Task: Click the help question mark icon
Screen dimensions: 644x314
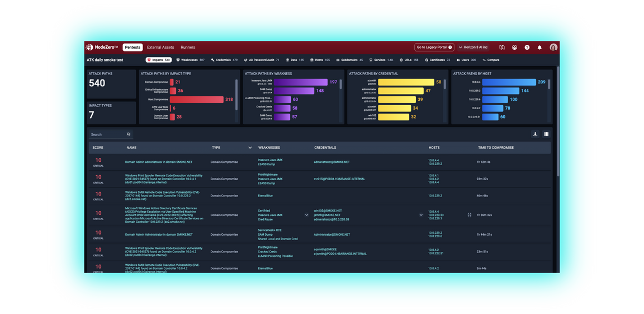Action: click(x=527, y=48)
